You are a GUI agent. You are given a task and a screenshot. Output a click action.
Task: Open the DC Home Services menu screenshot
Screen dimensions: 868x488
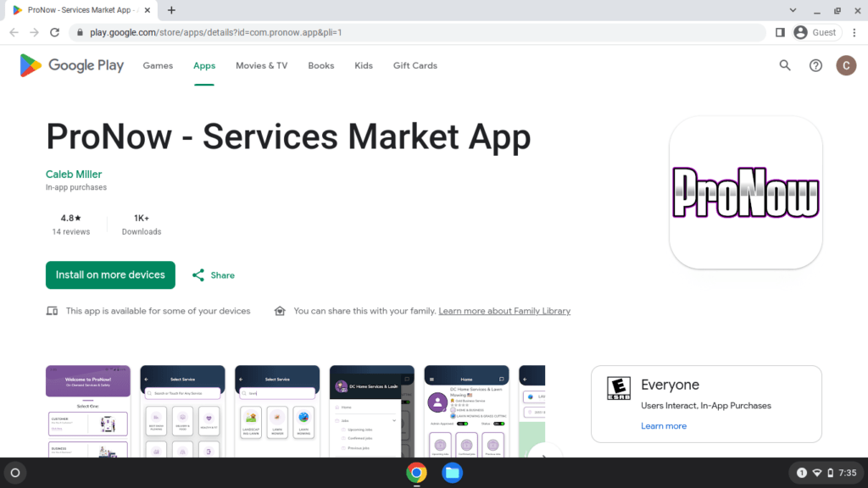click(372, 411)
